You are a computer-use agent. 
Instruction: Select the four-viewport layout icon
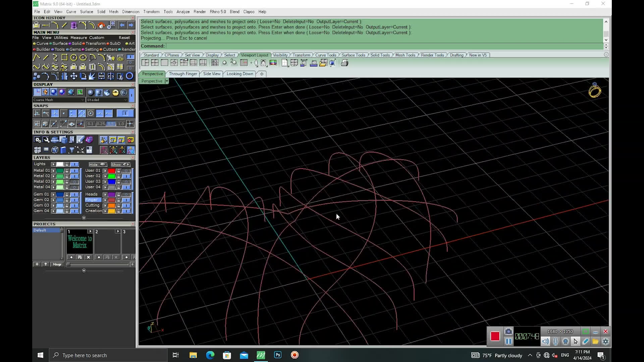click(155, 63)
